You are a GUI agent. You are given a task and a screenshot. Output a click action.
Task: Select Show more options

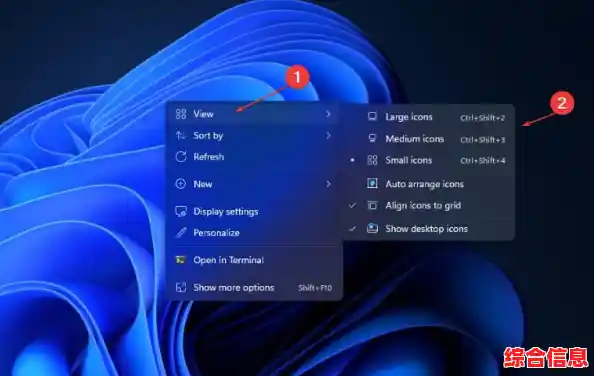click(254, 287)
